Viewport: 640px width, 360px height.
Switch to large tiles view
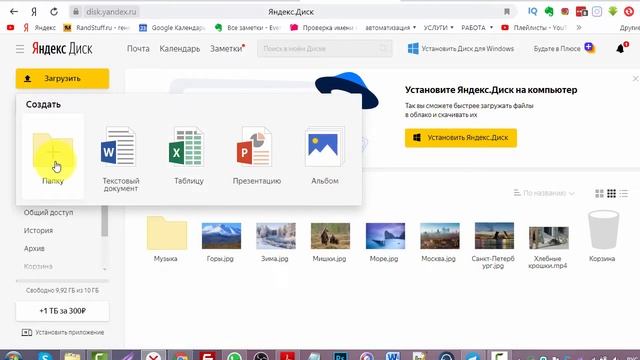click(599, 193)
